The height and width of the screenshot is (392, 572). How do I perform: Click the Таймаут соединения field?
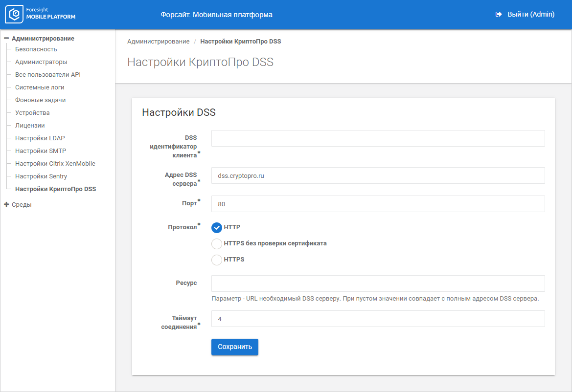point(378,319)
